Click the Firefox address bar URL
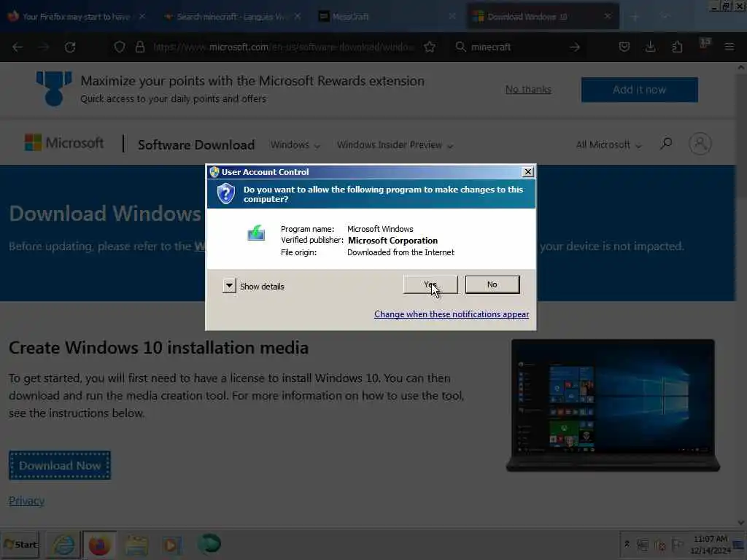747x560 pixels. tap(284, 47)
